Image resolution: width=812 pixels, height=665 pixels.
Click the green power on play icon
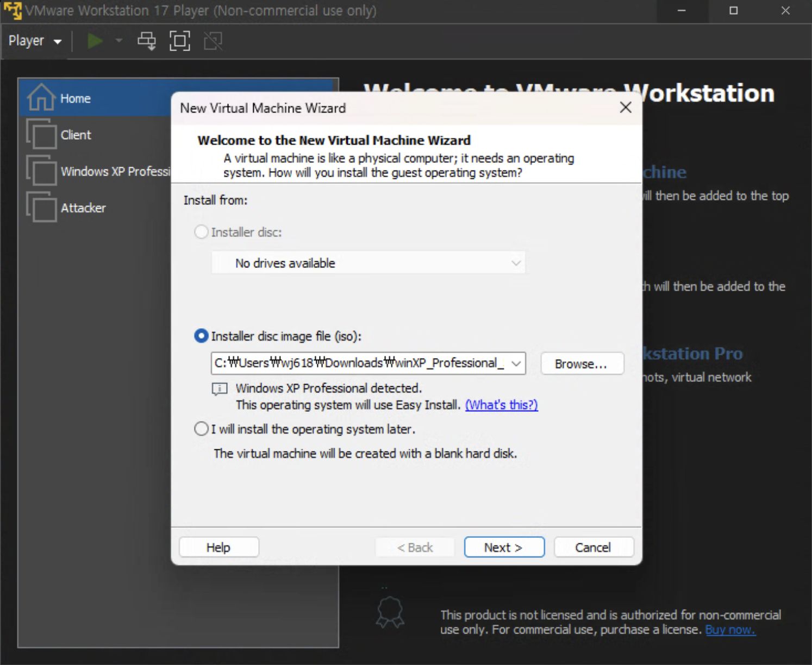click(95, 41)
